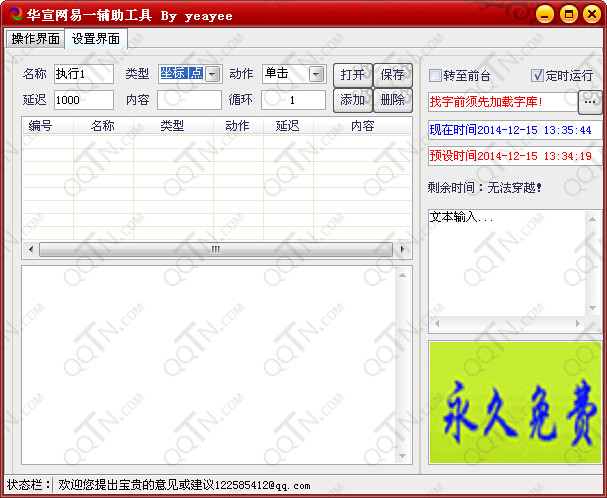Click the app logo icon in title bar
607x498 pixels.
[13, 14]
